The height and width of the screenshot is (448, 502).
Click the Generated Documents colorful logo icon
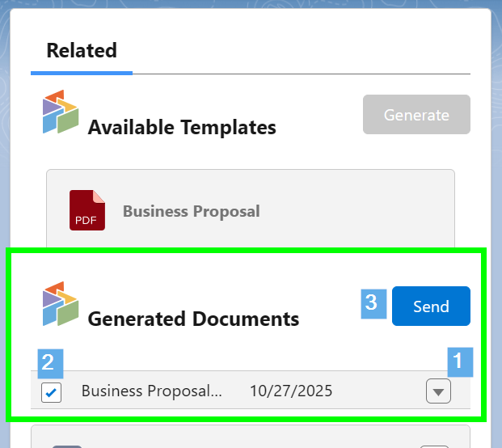pyautogui.click(x=61, y=304)
